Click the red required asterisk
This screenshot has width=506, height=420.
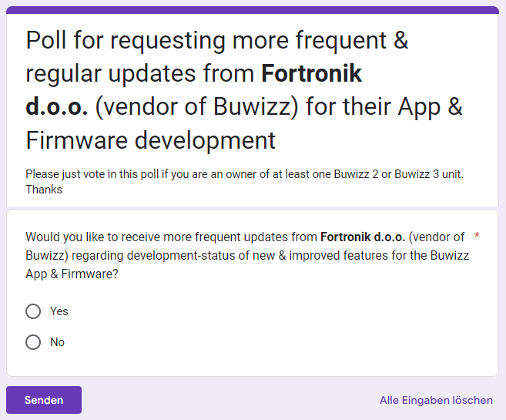pos(477,236)
